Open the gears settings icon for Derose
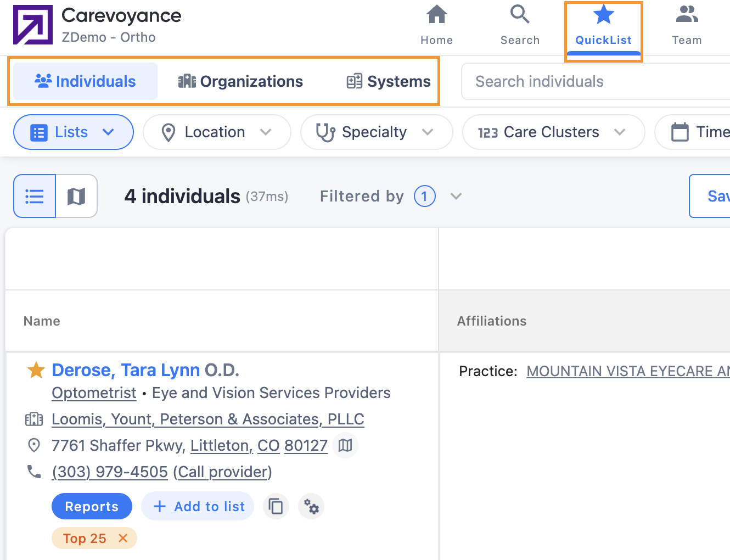The height and width of the screenshot is (560, 730). [311, 506]
